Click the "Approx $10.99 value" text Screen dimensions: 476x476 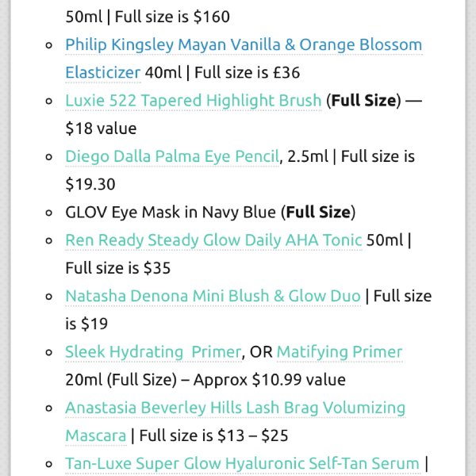[269, 380]
